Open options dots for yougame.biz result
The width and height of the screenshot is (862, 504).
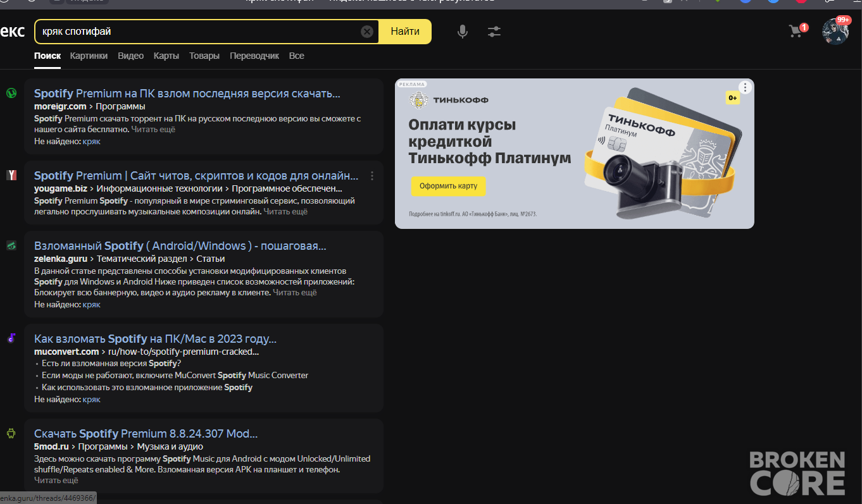tap(372, 176)
